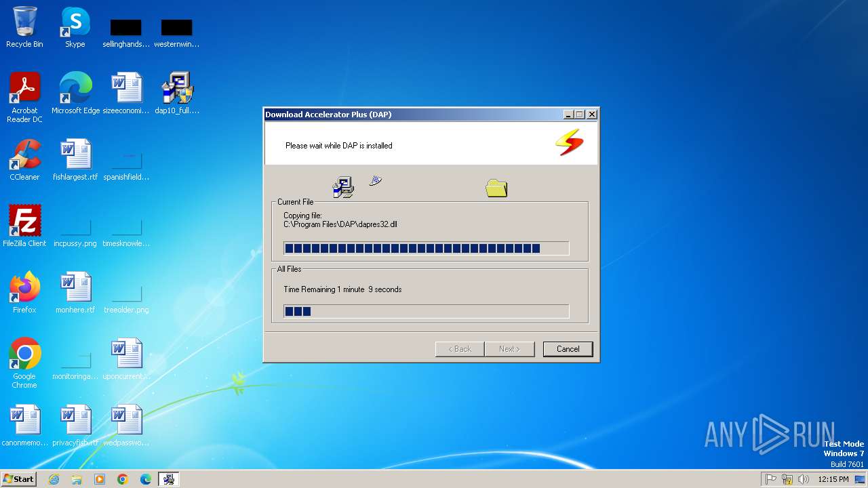Open the sellinghands desktop file
This screenshot has height=488, width=868.
(x=126, y=33)
